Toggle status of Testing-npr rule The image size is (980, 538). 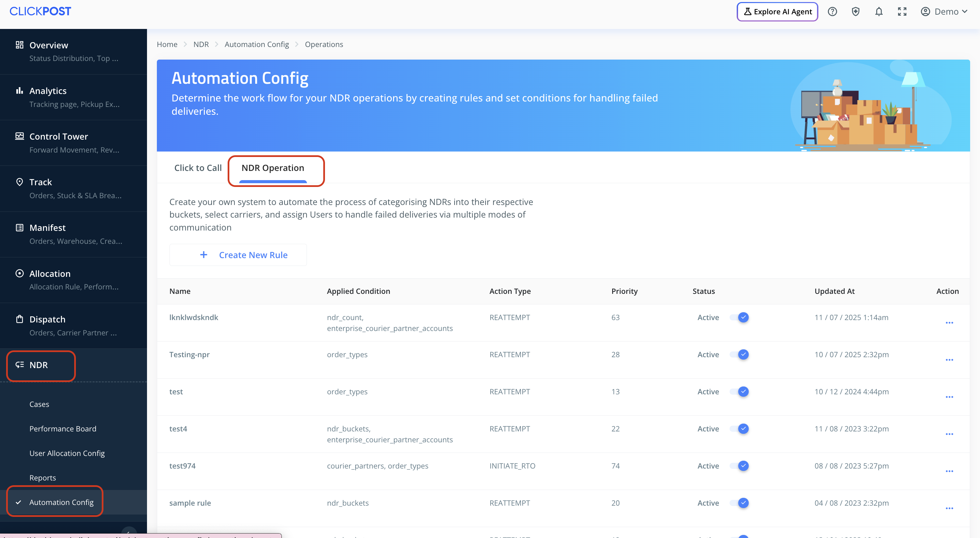tap(739, 354)
